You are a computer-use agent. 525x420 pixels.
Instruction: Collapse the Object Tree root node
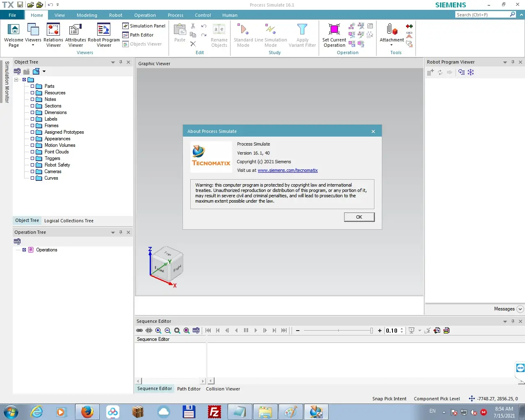[16, 80]
